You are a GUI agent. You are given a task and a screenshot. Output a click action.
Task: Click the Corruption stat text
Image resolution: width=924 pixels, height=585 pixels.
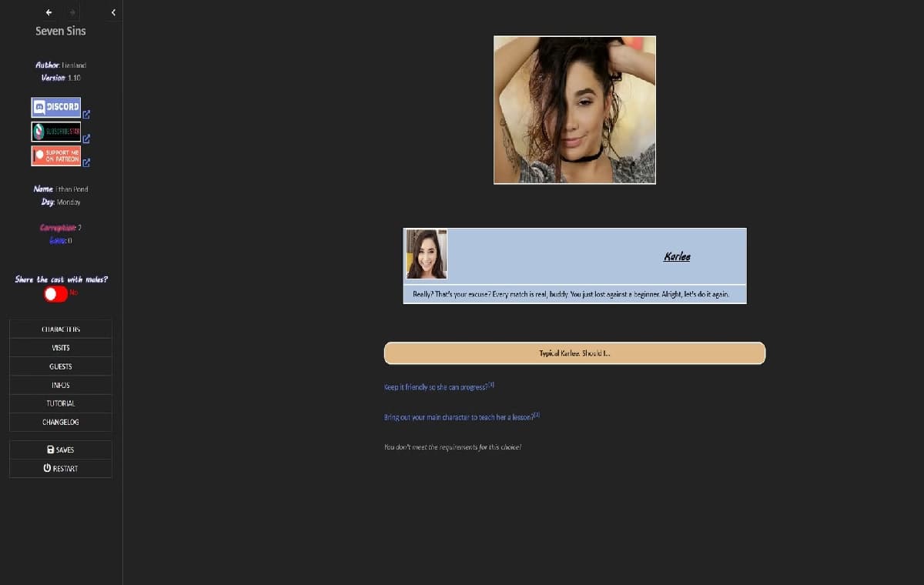[x=61, y=228]
